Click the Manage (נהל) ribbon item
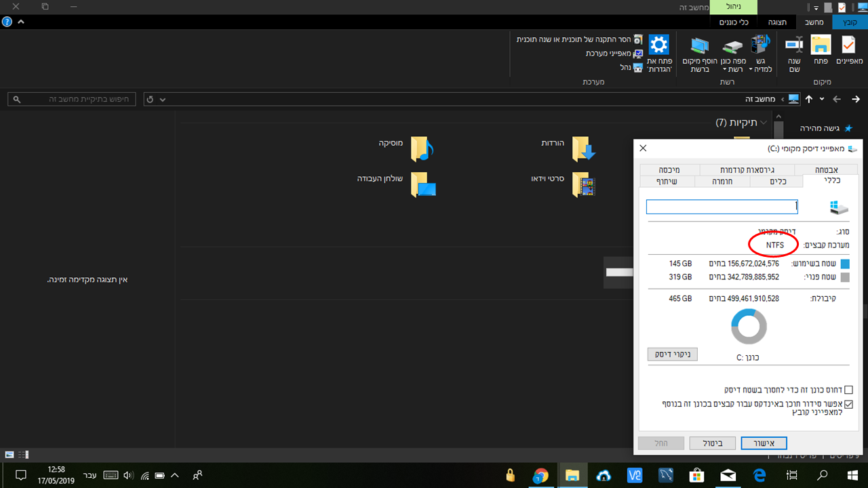This screenshot has height=488, width=868. point(631,67)
